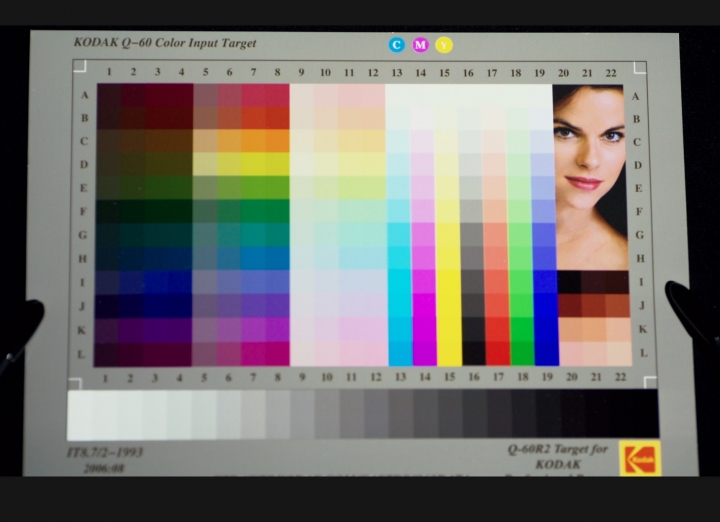Click row label L on the right side
The image size is (720, 522).
pos(644,353)
